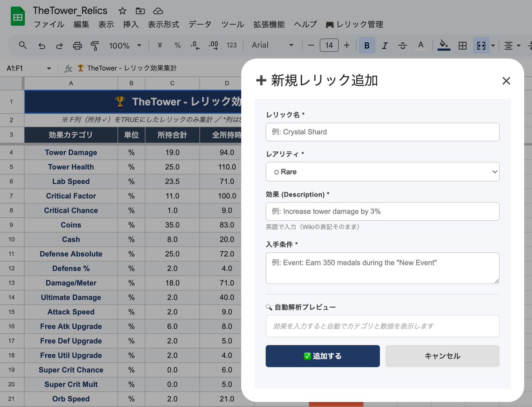Image resolution: width=532 pixels, height=407 pixels.
Task: Click the 追加する button
Action: click(323, 356)
